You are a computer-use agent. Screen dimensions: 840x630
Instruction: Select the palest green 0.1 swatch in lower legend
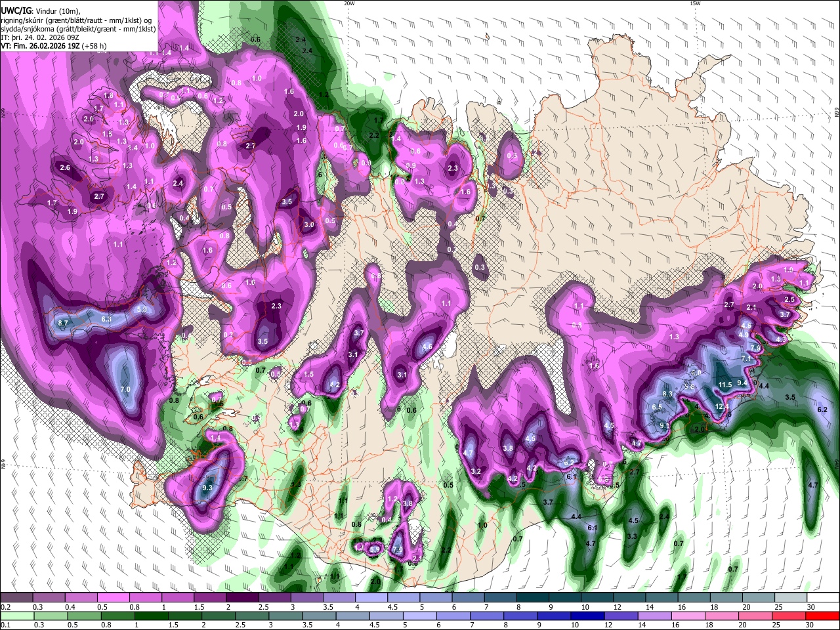click(17, 616)
